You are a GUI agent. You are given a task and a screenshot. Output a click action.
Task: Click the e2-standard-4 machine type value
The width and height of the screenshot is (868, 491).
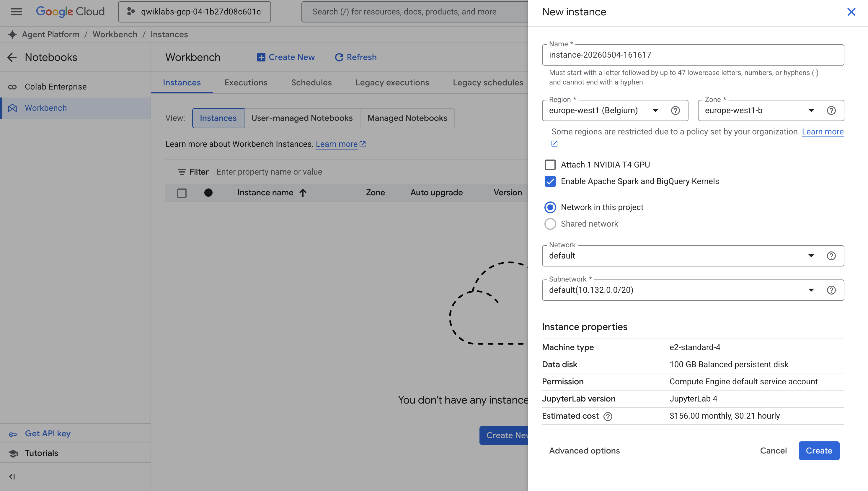(695, 347)
